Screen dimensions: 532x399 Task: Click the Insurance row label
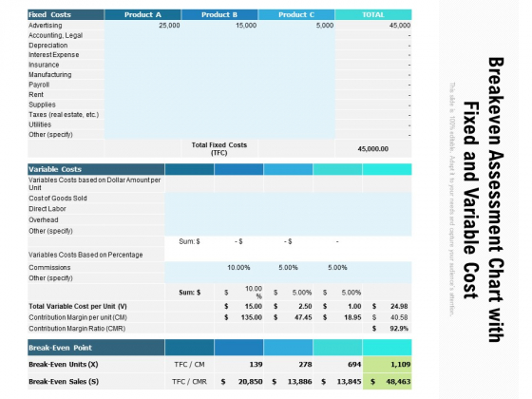coord(44,65)
